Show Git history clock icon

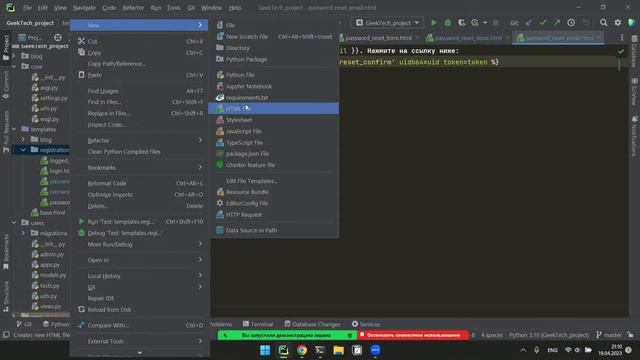pos(571,23)
